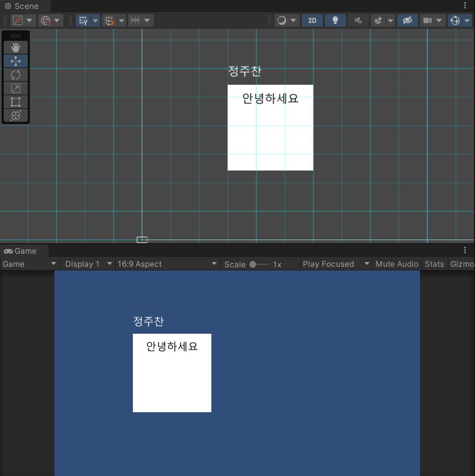Select the Scale tool
Screen dimensions: 475x476
tap(16, 88)
